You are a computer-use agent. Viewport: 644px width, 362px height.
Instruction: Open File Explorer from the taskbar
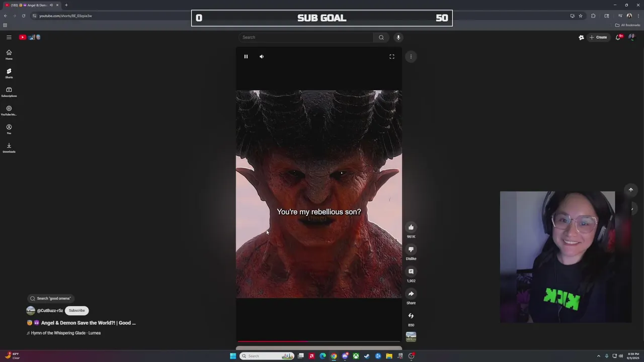coord(389,356)
